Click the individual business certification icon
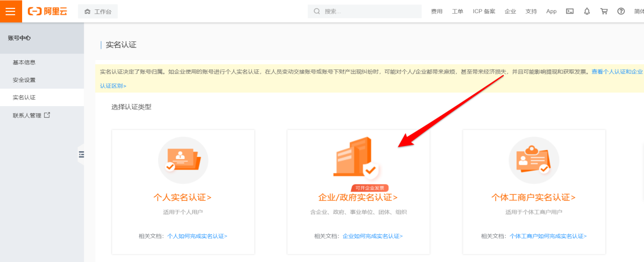Screen dimensions: 644x262 [x=534, y=160]
